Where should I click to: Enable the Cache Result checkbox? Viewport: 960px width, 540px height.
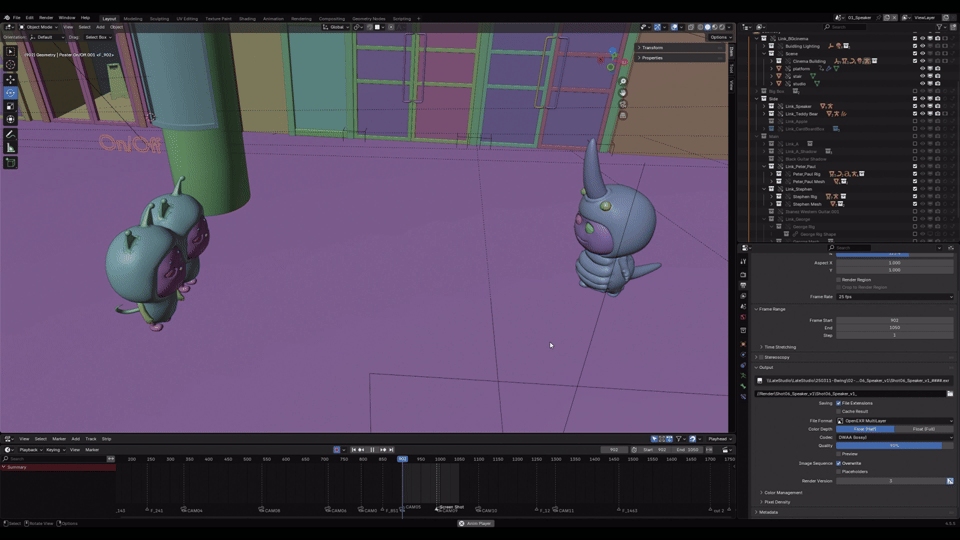[838, 411]
